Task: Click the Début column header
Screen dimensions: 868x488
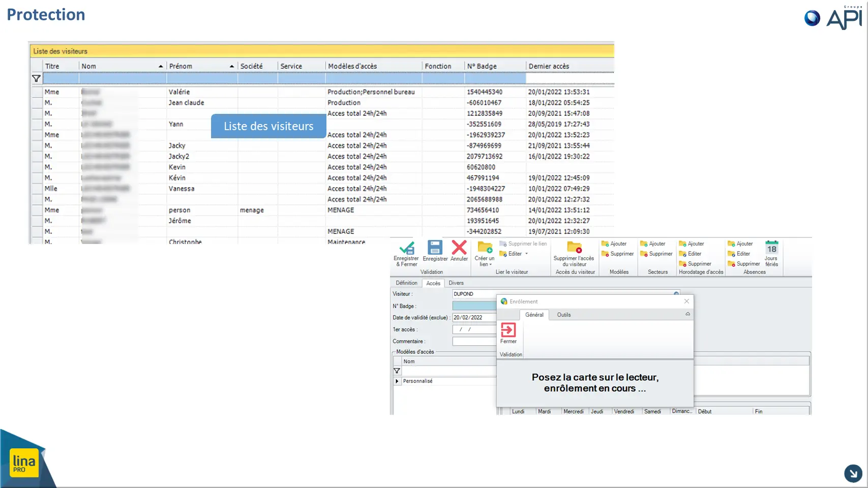Action: [x=725, y=411]
